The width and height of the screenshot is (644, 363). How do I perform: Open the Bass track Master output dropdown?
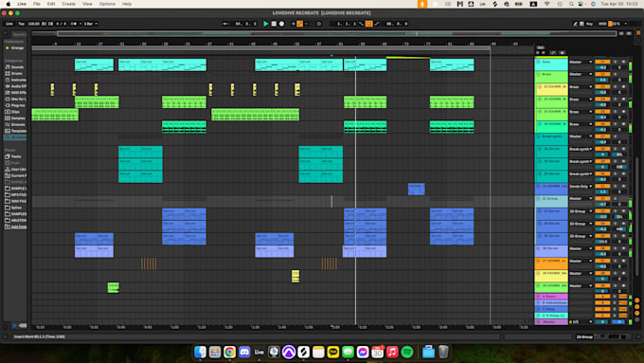581,62
